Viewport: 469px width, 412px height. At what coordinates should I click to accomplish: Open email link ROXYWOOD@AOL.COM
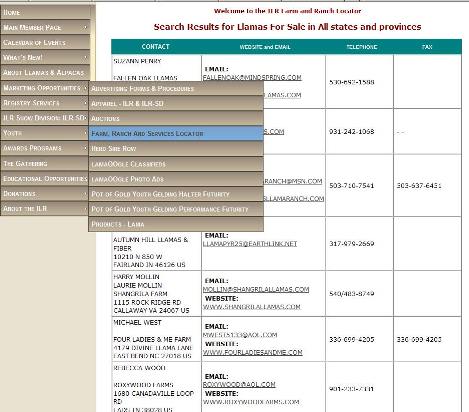click(x=239, y=385)
